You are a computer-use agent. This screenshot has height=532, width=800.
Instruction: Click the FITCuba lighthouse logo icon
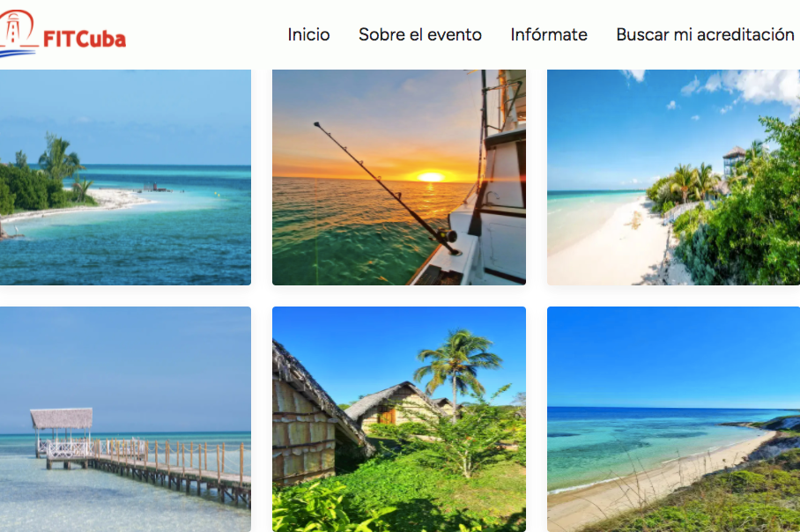(x=17, y=33)
